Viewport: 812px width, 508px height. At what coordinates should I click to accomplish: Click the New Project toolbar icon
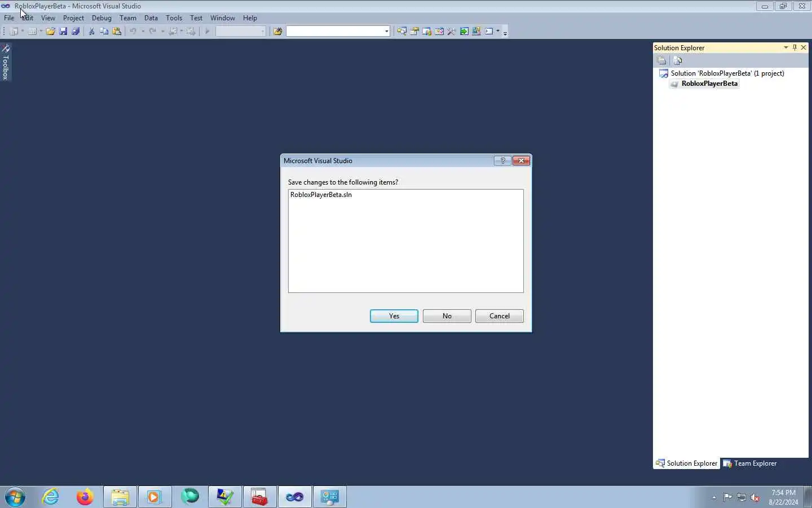(14, 32)
